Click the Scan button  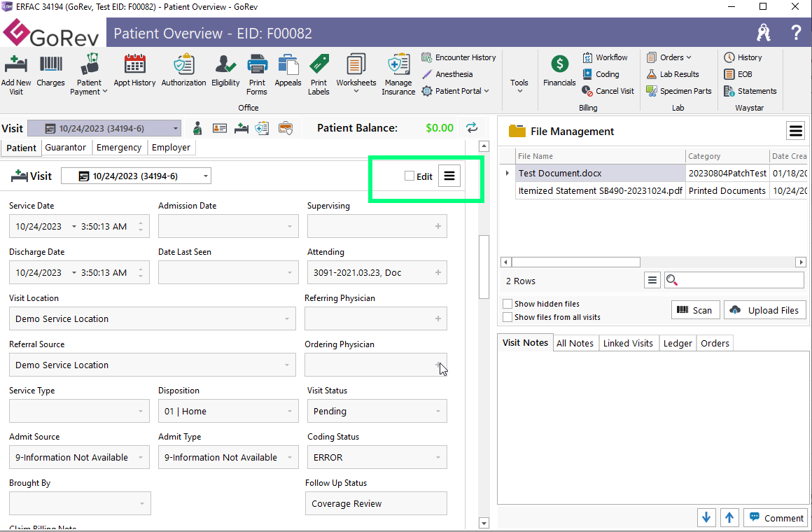696,310
